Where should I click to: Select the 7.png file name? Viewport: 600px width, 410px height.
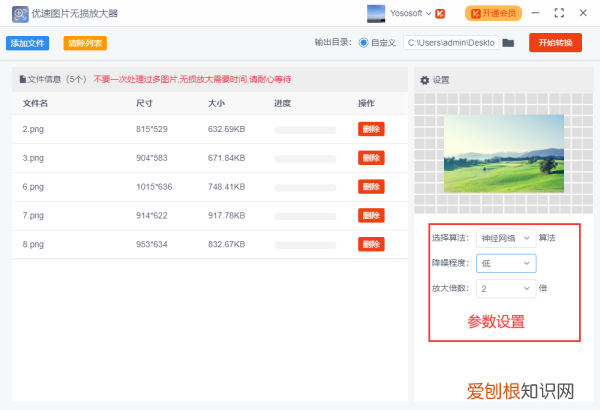[x=33, y=216]
